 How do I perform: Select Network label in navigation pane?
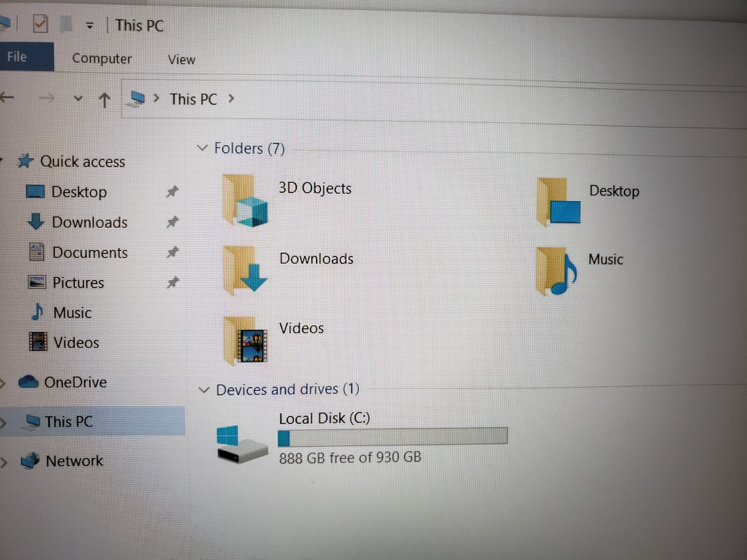tap(74, 461)
